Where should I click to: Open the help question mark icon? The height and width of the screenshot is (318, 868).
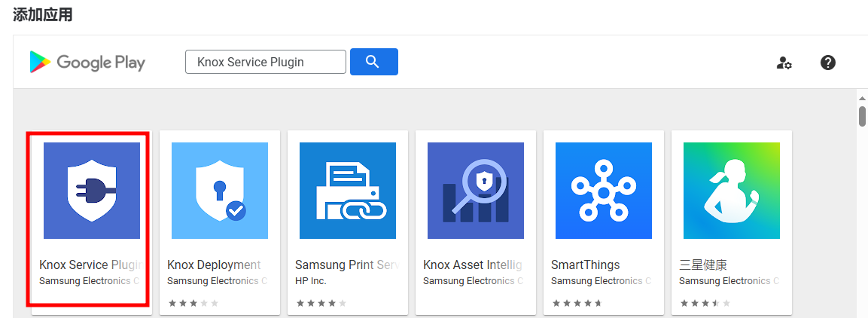(827, 63)
